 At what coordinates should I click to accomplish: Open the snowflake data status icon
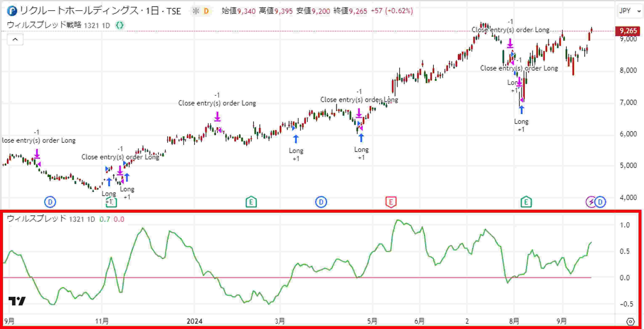click(196, 11)
